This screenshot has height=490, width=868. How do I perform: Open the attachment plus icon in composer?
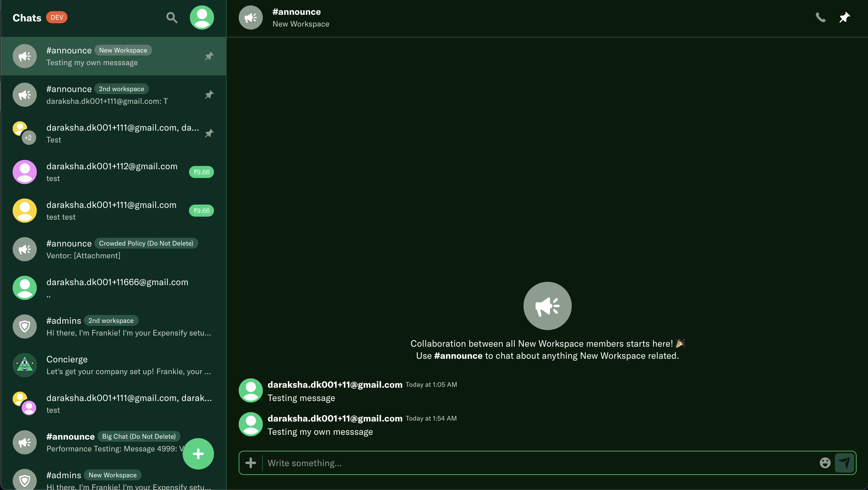pyautogui.click(x=250, y=463)
